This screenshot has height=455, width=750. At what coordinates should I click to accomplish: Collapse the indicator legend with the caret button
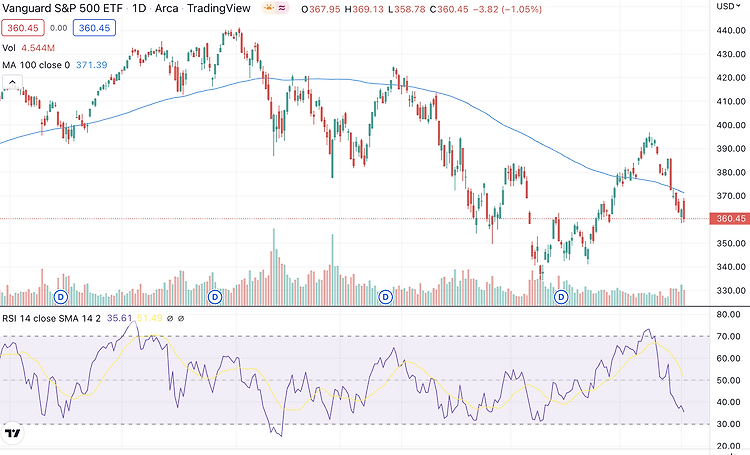point(12,82)
